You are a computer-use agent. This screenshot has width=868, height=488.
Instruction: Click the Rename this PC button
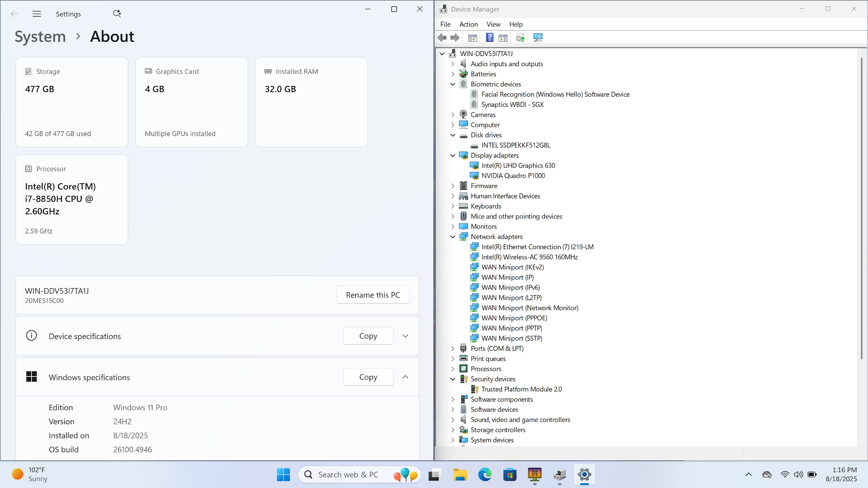[x=373, y=295]
